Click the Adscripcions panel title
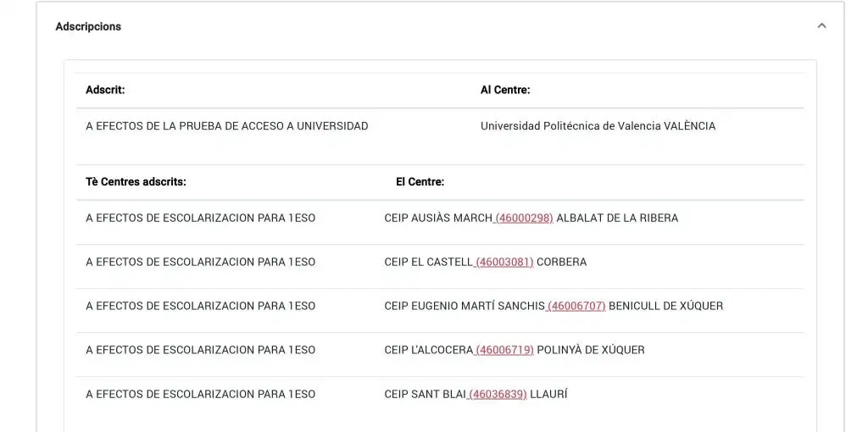Viewport: 868px width, 432px height. (88, 26)
